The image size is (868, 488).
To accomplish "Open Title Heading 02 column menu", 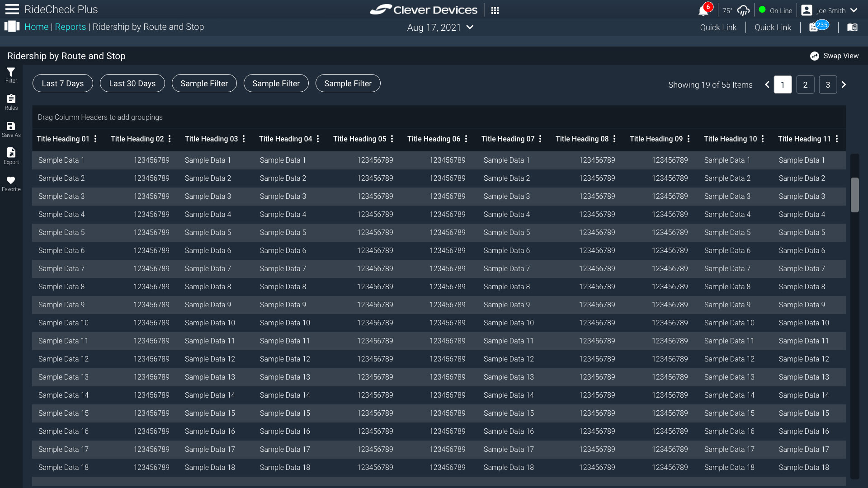I will [170, 139].
